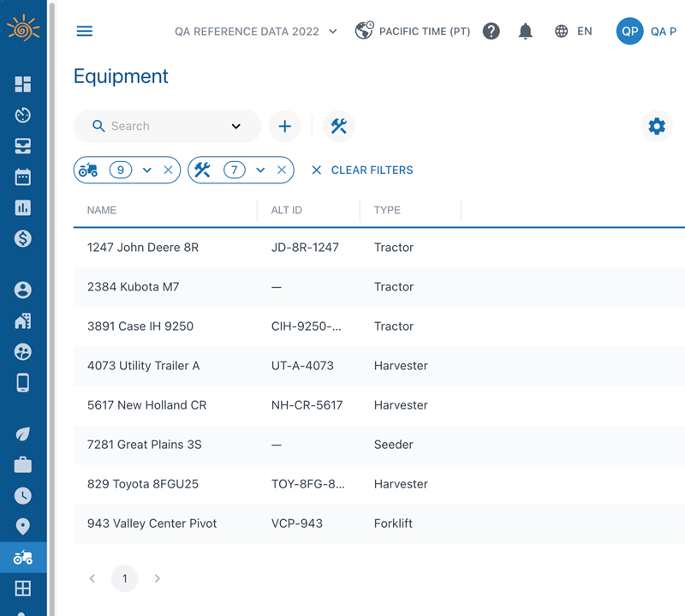This screenshot has width=685, height=616.
Task: Open the briefcase jobs sidebar icon
Action: click(x=23, y=465)
